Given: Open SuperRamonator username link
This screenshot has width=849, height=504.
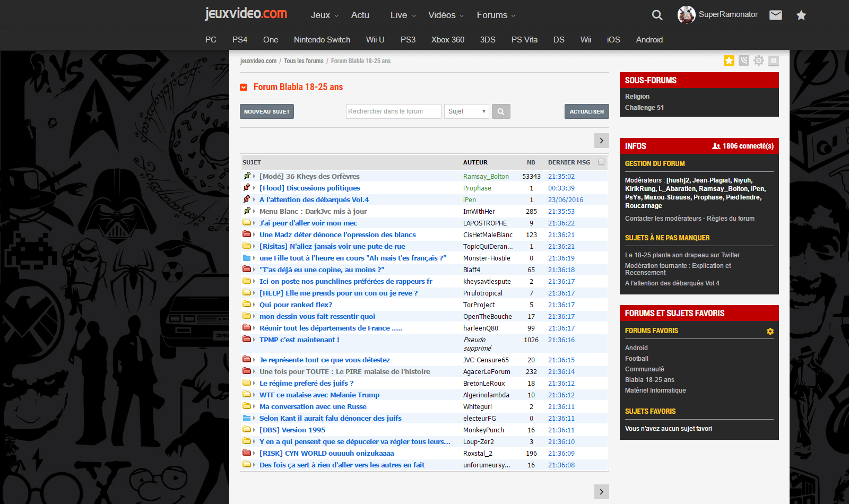Looking at the screenshot, I should pos(728,14).
